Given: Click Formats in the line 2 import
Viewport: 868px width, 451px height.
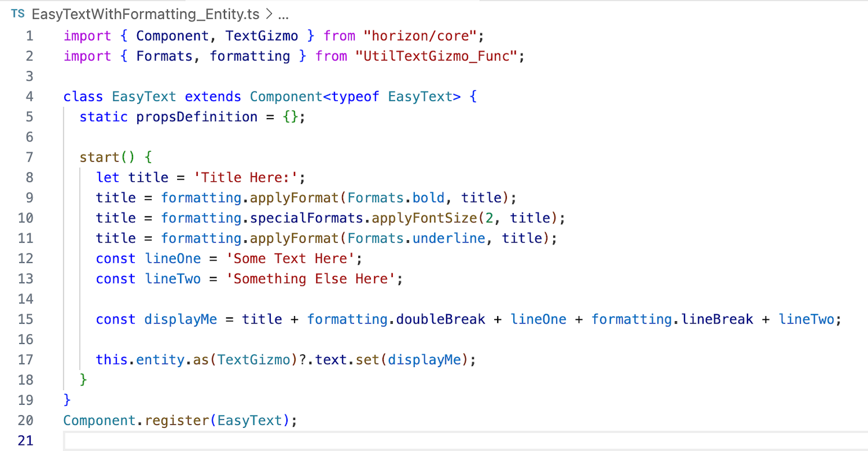Looking at the screenshot, I should [x=164, y=56].
